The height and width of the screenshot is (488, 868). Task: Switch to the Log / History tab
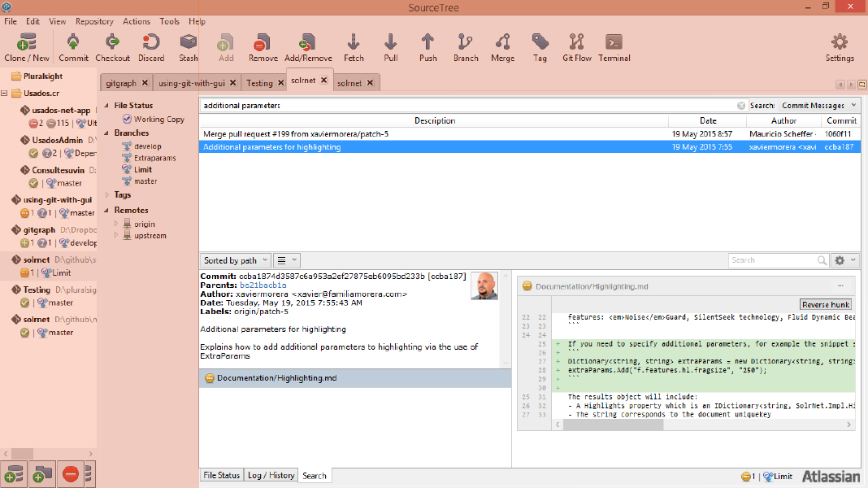(x=271, y=476)
